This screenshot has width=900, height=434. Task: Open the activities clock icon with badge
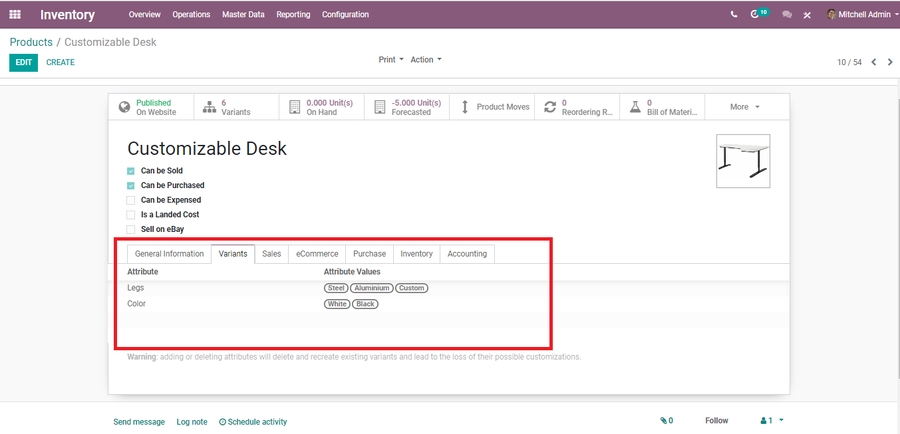756,15
